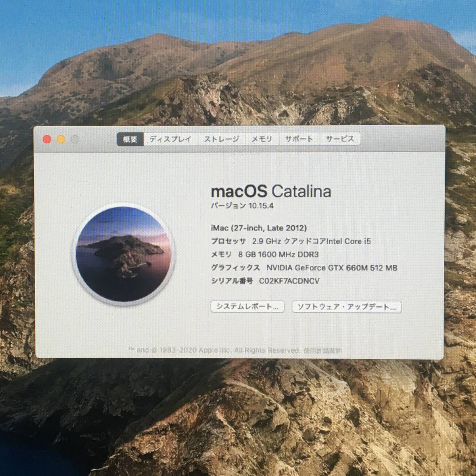
Task: Click processor value 2.9 GHz クアッドコアIntel Core i5
Action: click(x=311, y=241)
